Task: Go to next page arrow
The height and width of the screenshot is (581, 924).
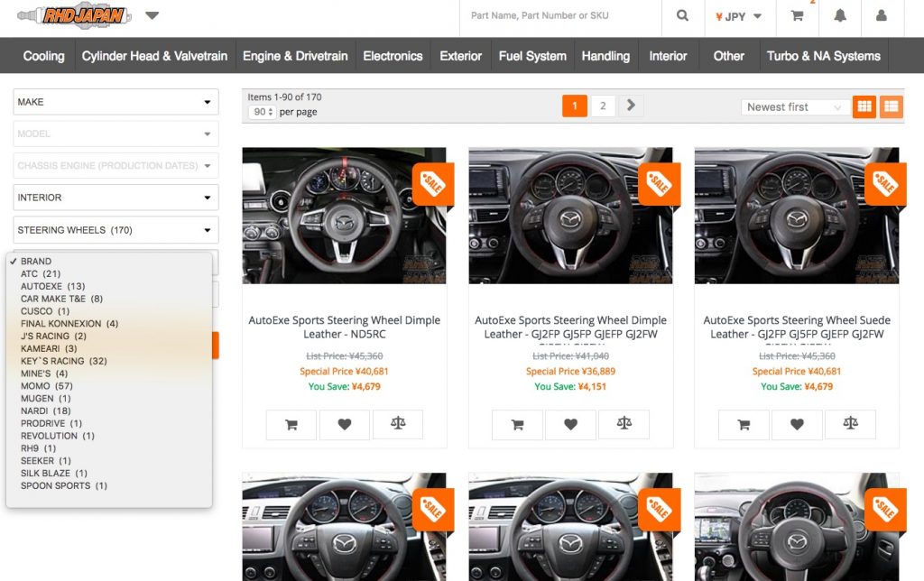Action: (x=631, y=106)
